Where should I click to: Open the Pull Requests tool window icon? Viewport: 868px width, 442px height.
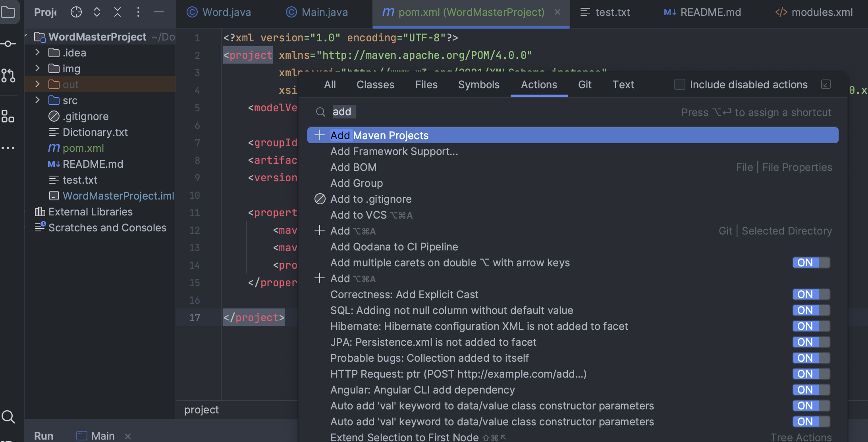coord(8,76)
